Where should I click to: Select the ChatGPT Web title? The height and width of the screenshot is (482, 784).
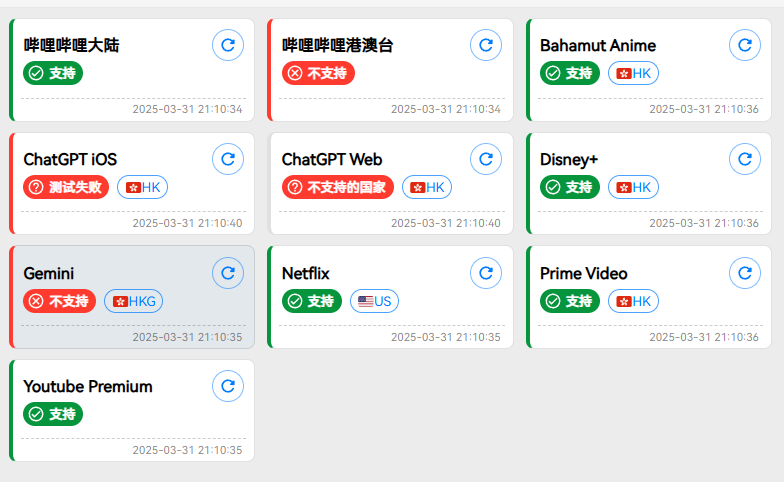pyautogui.click(x=332, y=160)
